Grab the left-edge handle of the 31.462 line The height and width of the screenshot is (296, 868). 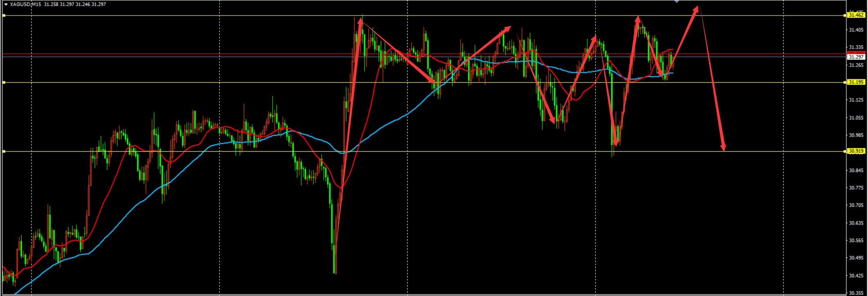click(3, 16)
